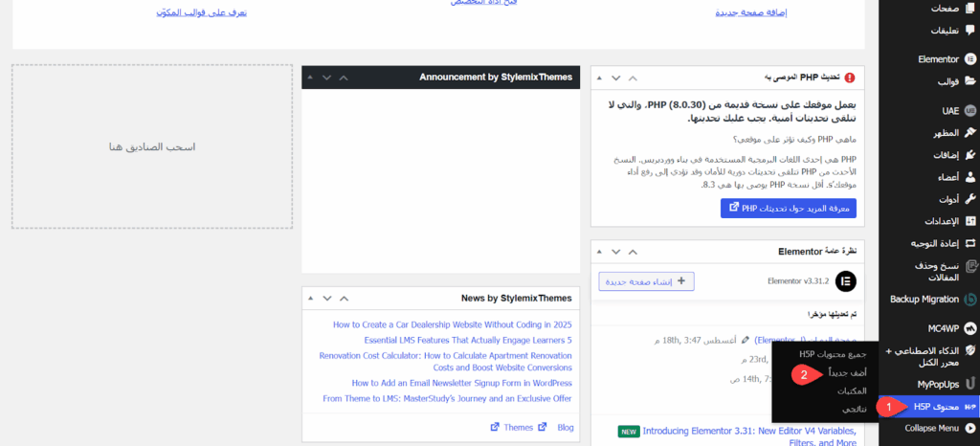Open the محتوى H5P sidebar menu
Image resolution: width=980 pixels, height=446 pixels.
pos(929,407)
